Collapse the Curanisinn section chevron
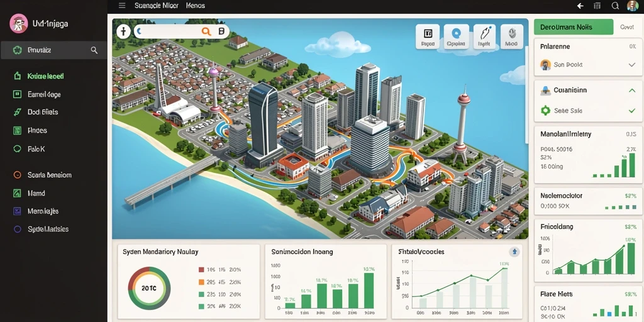This screenshot has height=322, width=644. click(x=632, y=90)
